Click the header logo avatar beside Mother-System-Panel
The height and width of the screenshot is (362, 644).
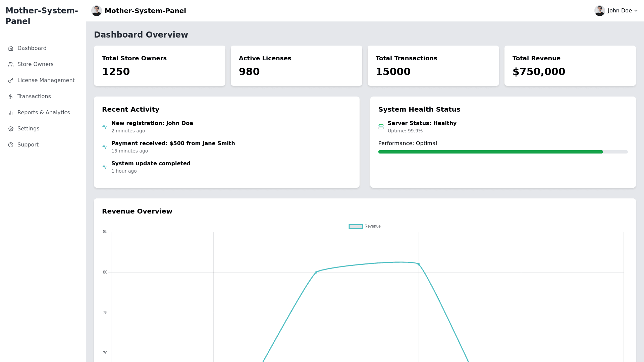97,11
